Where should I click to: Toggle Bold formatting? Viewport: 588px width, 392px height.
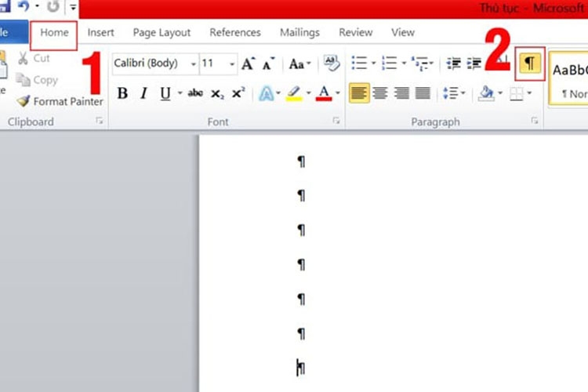pos(122,93)
